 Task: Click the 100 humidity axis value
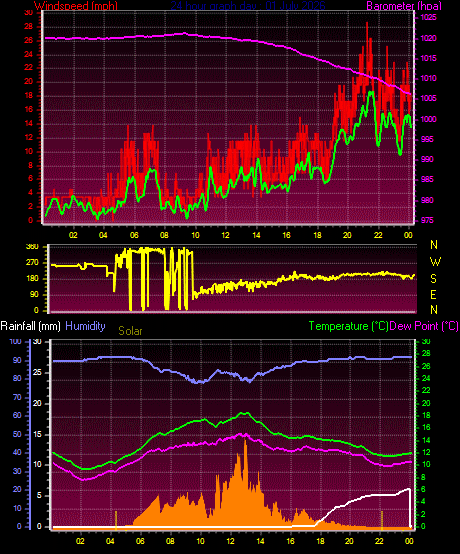pos(15,342)
